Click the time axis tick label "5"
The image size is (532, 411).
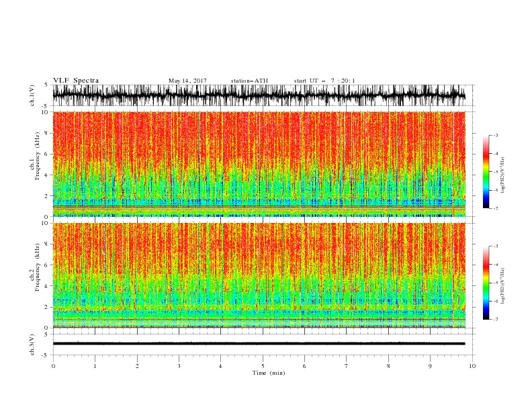coord(263,366)
